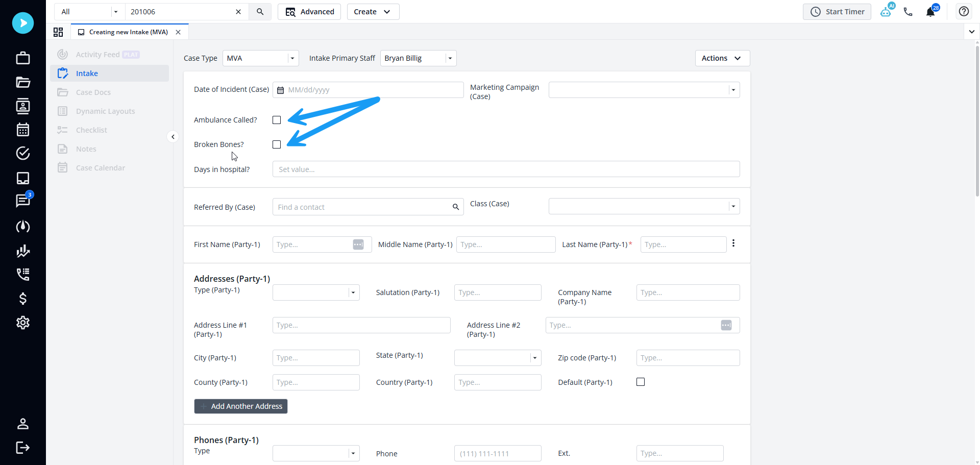The width and height of the screenshot is (980, 465).
Task: Open Case Docs in side menu
Action: (x=110, y=92)
